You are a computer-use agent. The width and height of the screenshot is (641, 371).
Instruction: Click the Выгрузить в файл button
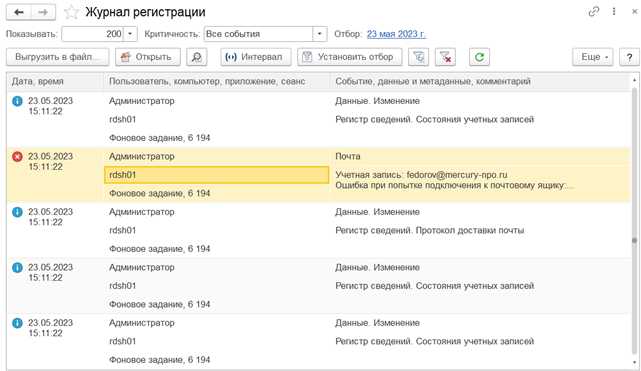[x=58, y=57]
